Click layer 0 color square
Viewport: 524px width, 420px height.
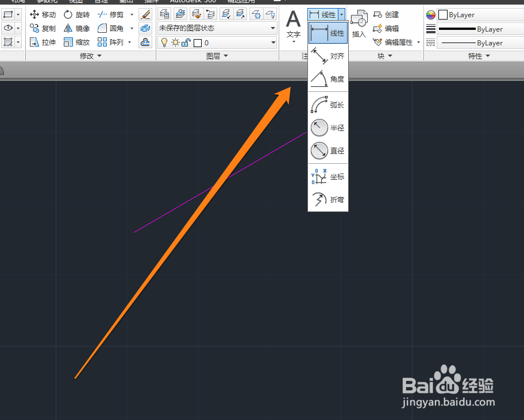[x=198, y=43]
